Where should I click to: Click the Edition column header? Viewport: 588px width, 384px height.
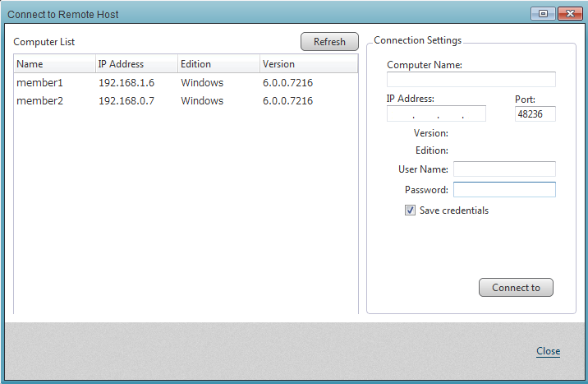click(x=218, y=64)
